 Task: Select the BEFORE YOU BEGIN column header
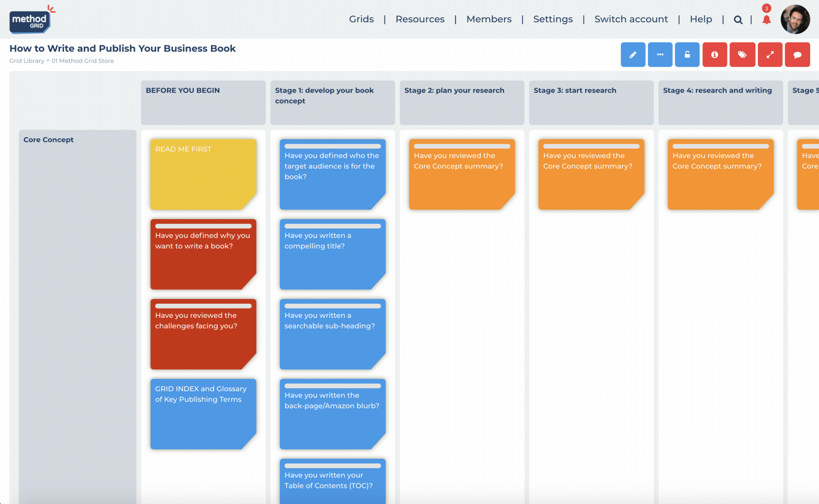coord(203,103)
